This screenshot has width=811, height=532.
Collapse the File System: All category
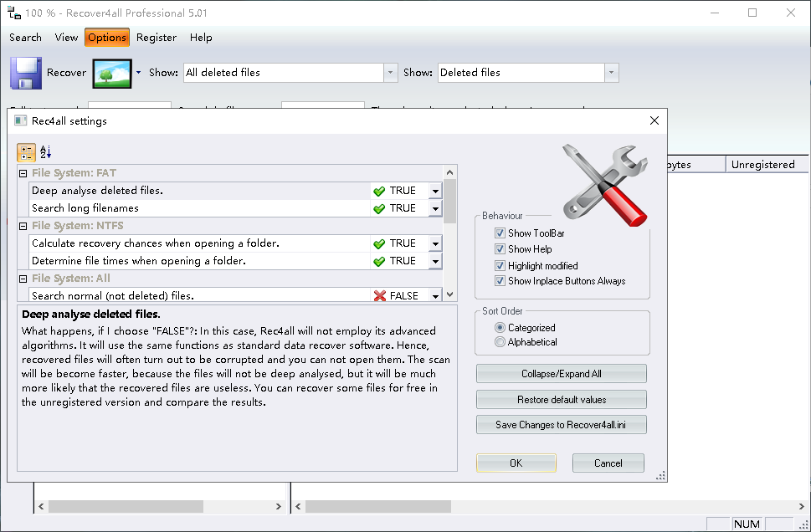[x=23, y=279]
